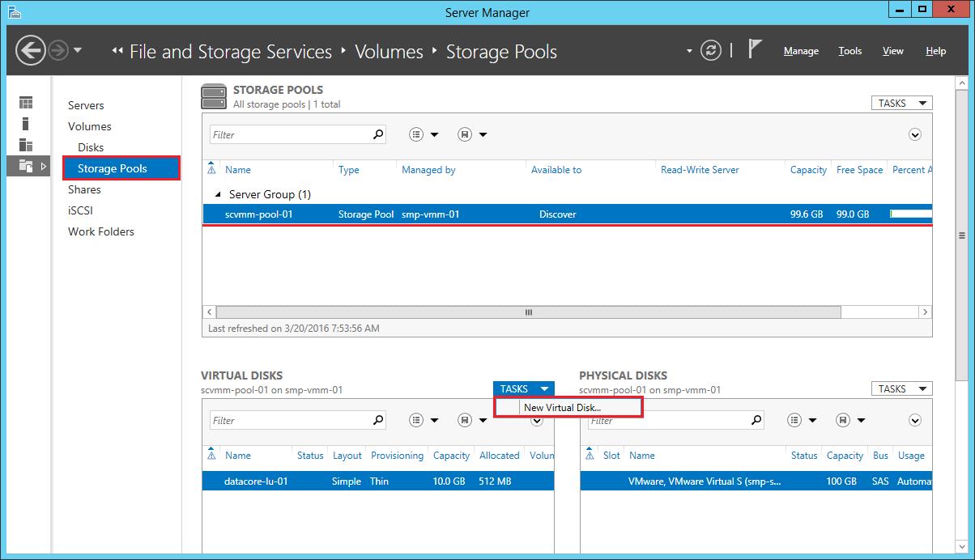
Task: Choose New Virtual Disk menu entry
Action: pyautogui.click(x=562, y=408)
